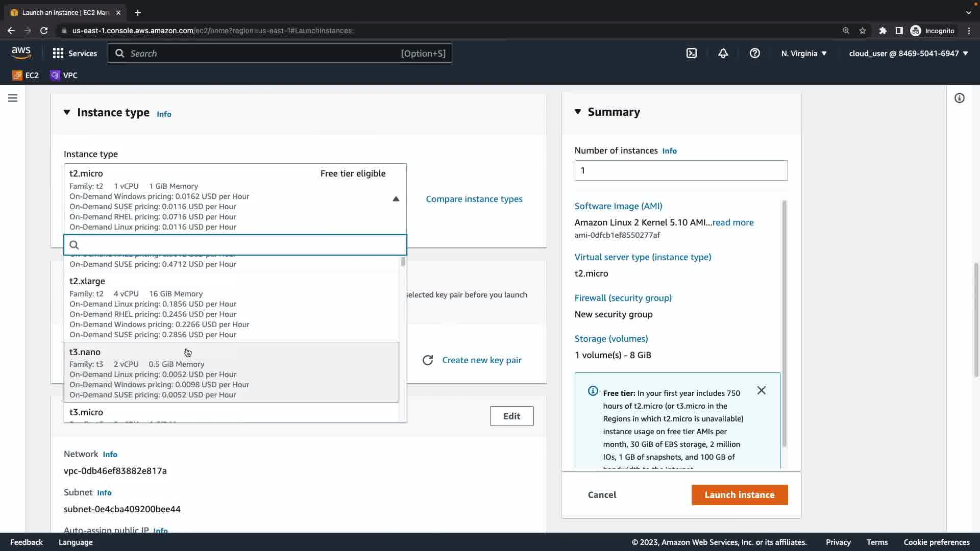
Task: Click the refresh key pair icon
Action: [x=428, y=360]
